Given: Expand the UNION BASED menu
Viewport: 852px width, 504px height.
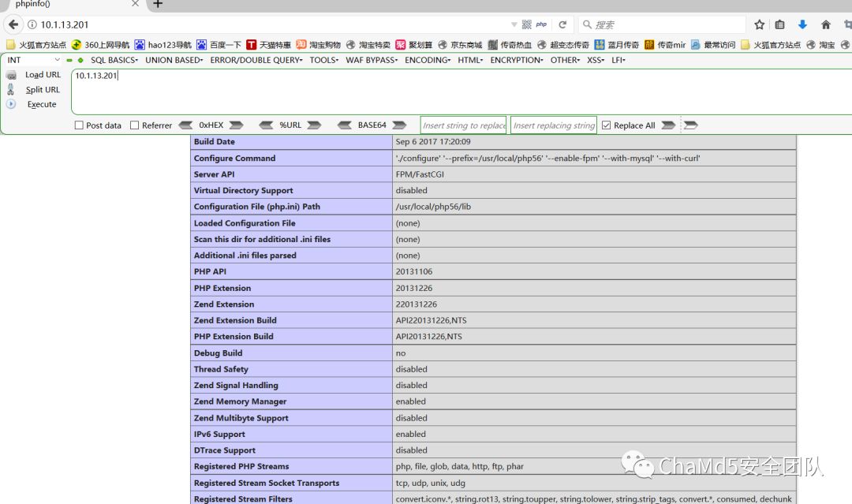Looking at the screenshot, I should 174,60.
